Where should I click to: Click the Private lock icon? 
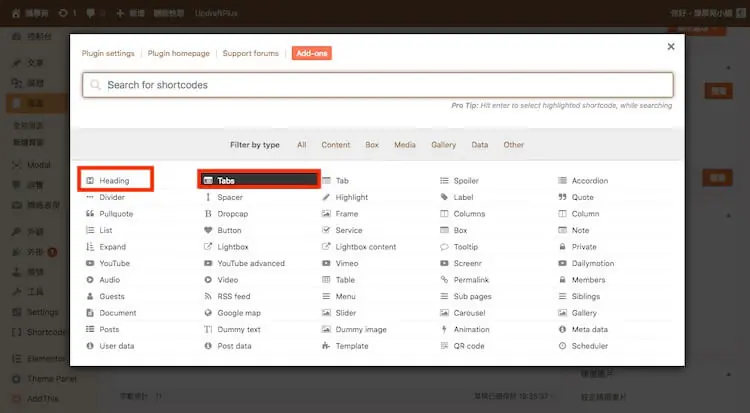point(562,247)
